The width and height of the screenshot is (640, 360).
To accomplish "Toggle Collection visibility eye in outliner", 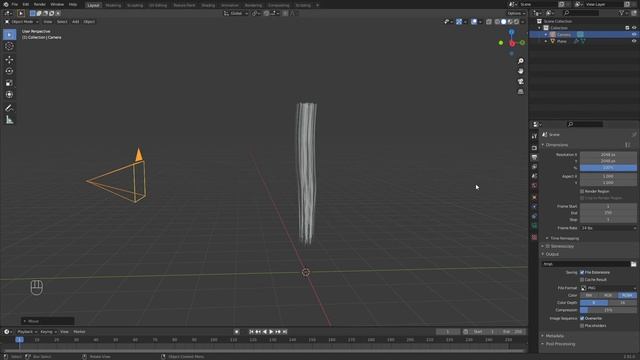I will (x=634, y=28).
